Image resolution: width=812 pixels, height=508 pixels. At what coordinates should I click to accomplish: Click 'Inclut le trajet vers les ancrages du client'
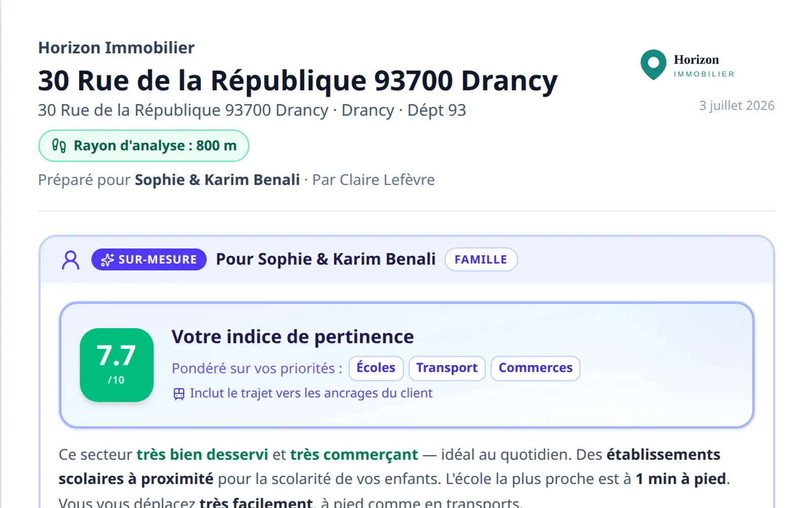pos(311,394)
